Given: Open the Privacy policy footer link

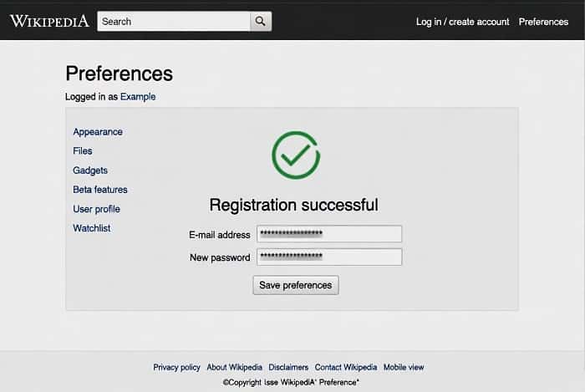Looking at the screenshot, I should [x=177, y=367].
